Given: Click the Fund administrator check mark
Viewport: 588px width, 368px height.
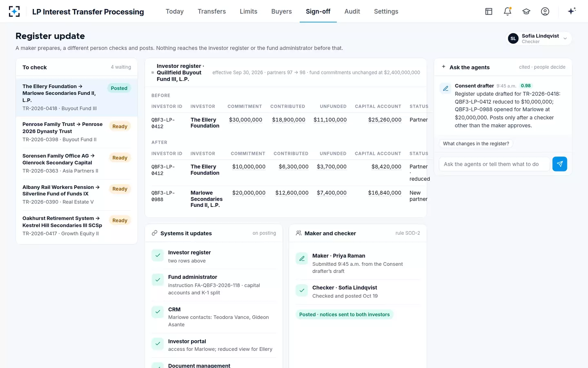Looking at the screenshot, I should pos(158,280).
